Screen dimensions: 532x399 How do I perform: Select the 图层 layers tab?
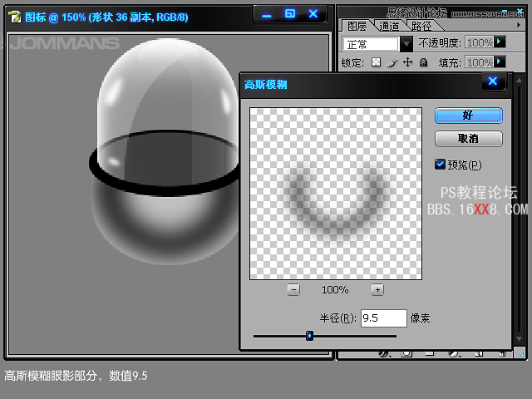click(x=357, y=26)
